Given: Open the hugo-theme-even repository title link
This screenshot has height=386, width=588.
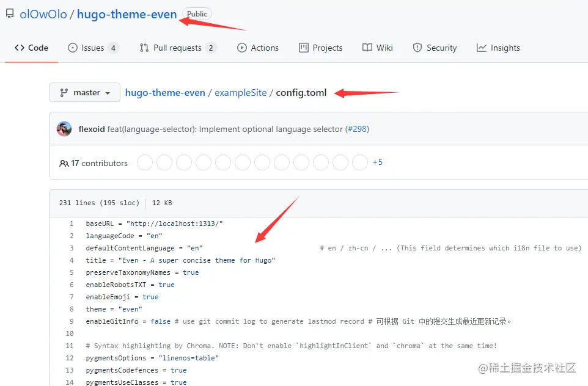Looking at the screenshot, I should click(x=127, y=14).
